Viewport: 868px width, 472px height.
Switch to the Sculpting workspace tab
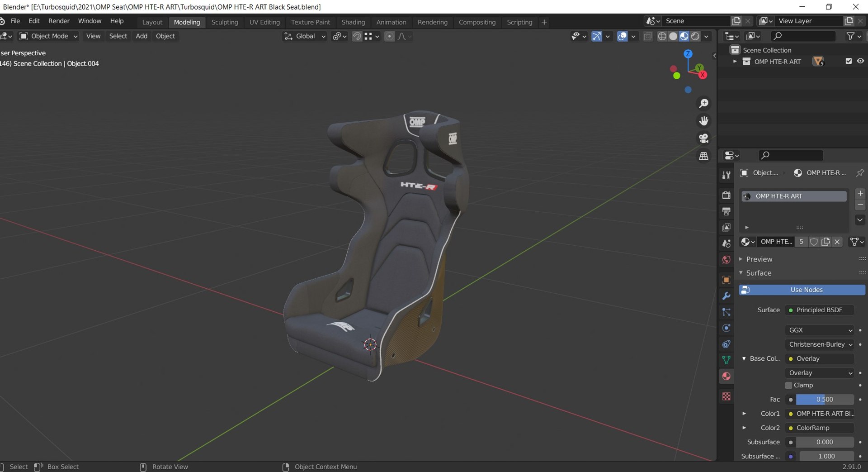point(225,22)
